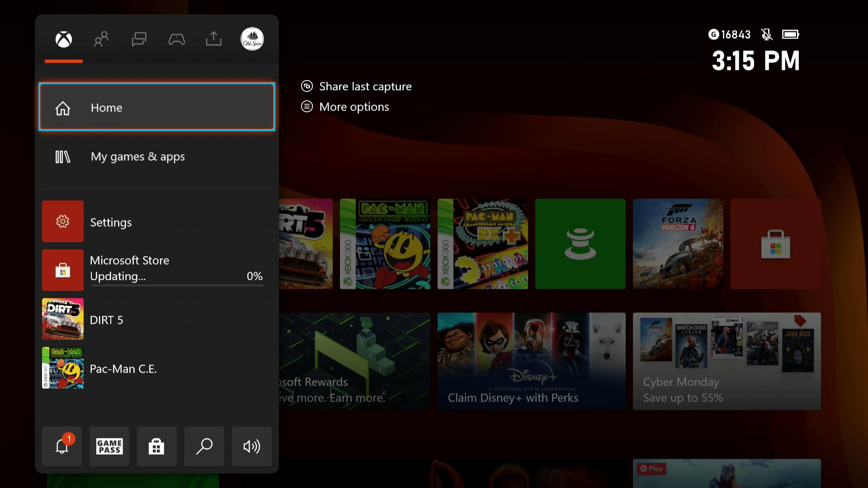Select the Messages chat icon
The width and height of the screenshot is (868, 488).
[x=139, y=39]
